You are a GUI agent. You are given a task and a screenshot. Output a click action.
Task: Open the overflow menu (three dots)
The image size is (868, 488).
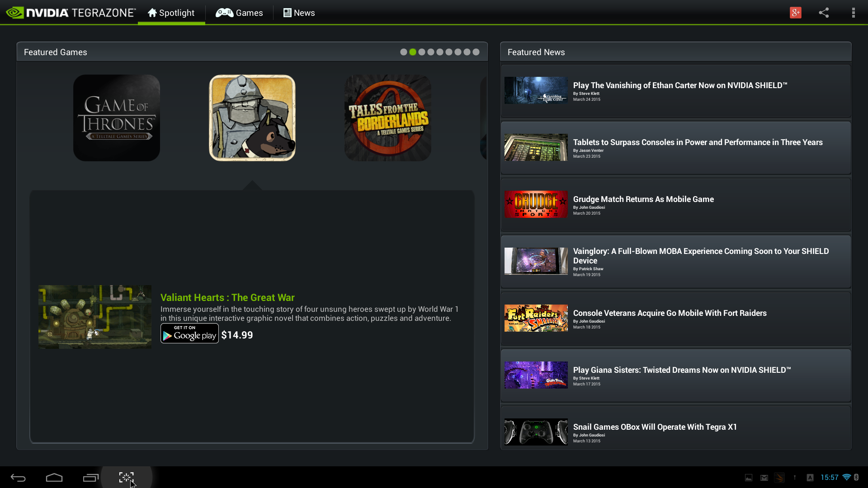(x=854, y=13)
